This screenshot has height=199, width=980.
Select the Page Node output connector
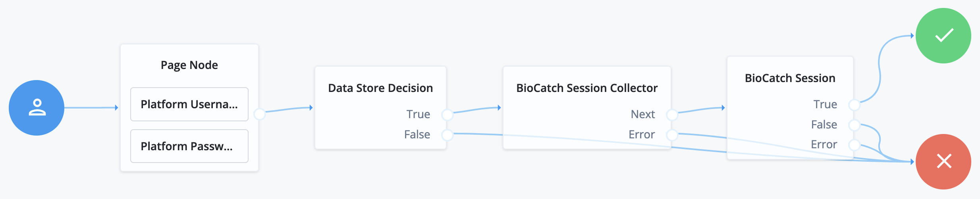point(259,114)
